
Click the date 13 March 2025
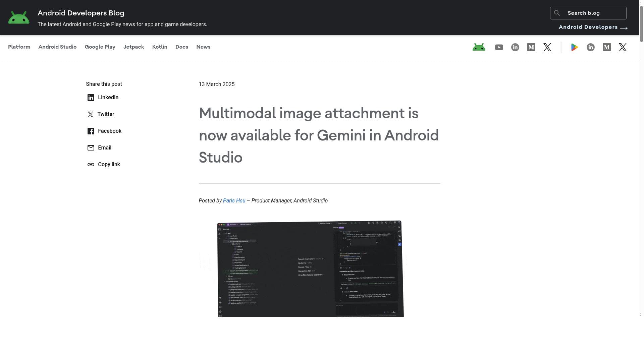[216, 84]
